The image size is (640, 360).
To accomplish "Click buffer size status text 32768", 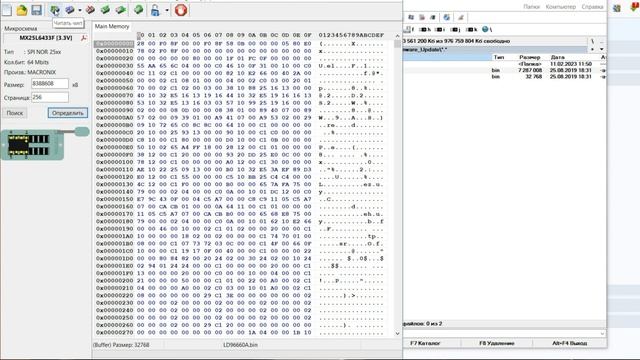I will [121, 345].
